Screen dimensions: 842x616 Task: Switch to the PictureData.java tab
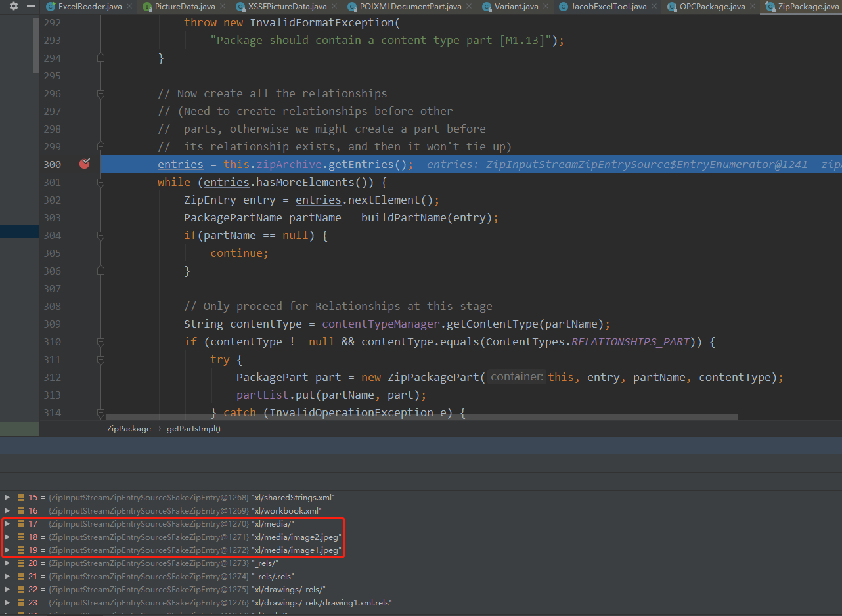pyautogui.click(x=185, y=7)
